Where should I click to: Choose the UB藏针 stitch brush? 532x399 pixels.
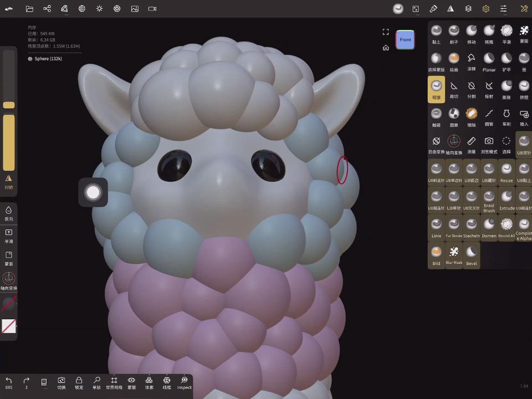point(489,173)
